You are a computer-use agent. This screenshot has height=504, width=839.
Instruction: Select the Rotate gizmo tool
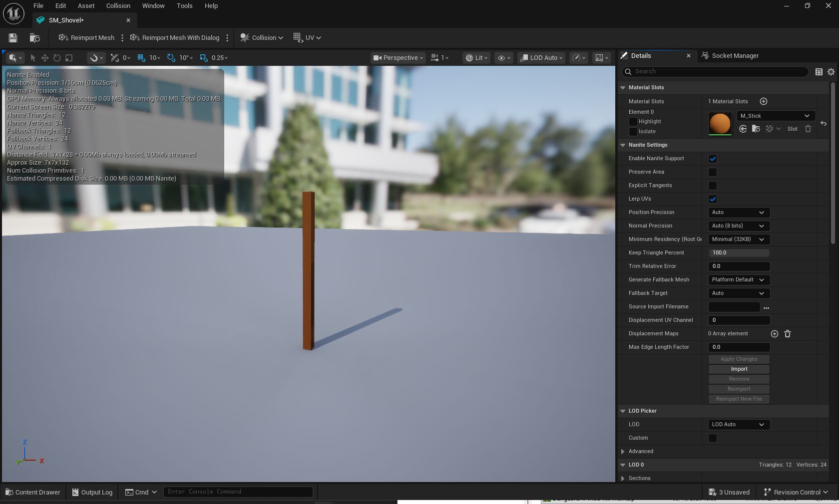click(57, 58)
